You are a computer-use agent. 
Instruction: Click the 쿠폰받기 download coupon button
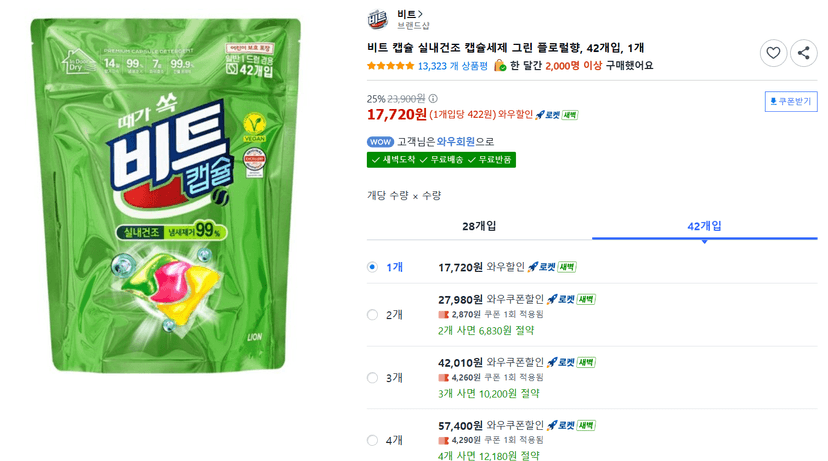(x=791, y=101)
